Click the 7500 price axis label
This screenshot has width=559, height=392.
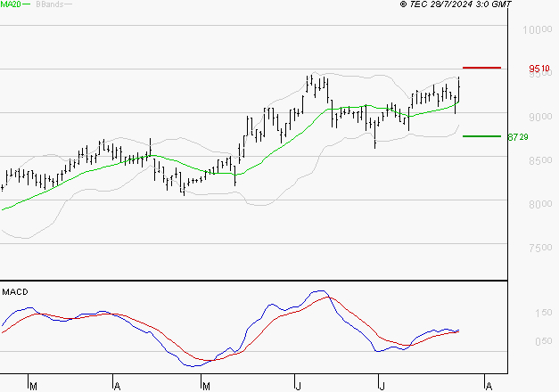tap(540, 248)
